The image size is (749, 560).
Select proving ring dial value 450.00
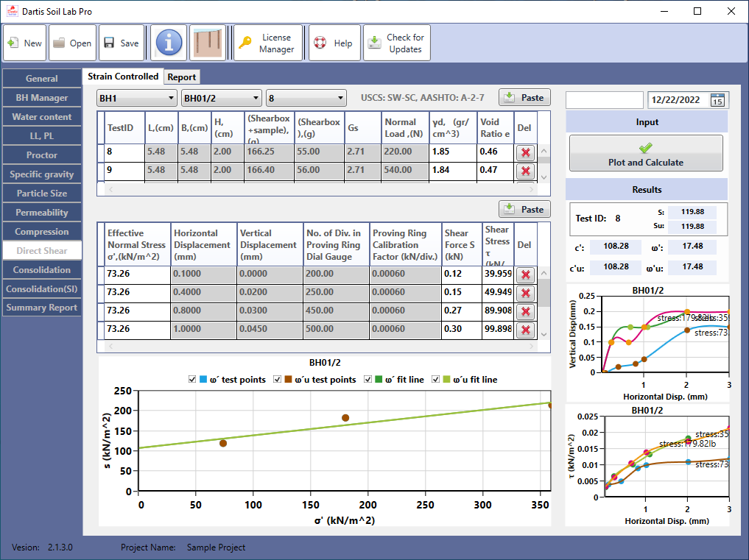336,311
